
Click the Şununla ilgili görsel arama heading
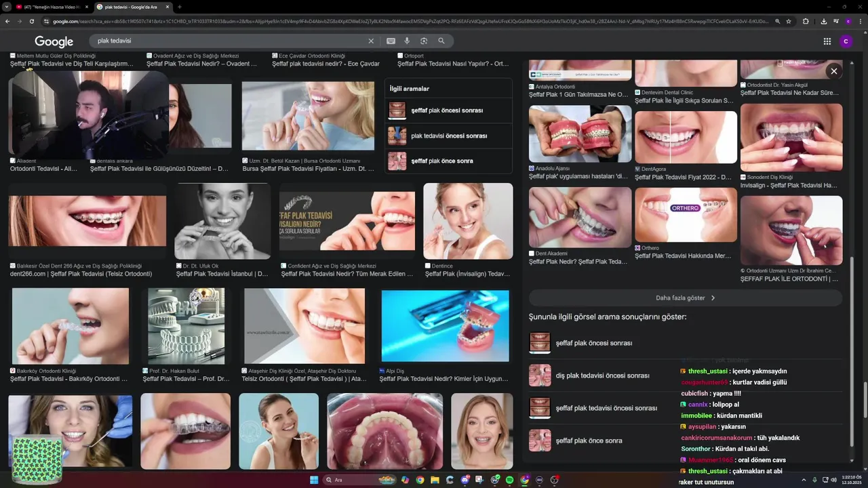point(608,317)
